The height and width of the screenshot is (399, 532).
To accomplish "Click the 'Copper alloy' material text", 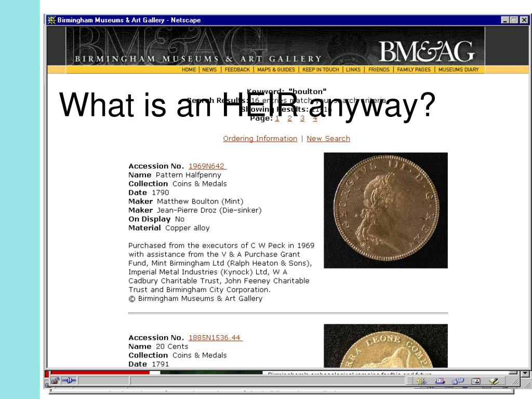I will click(x=187, y=228).
